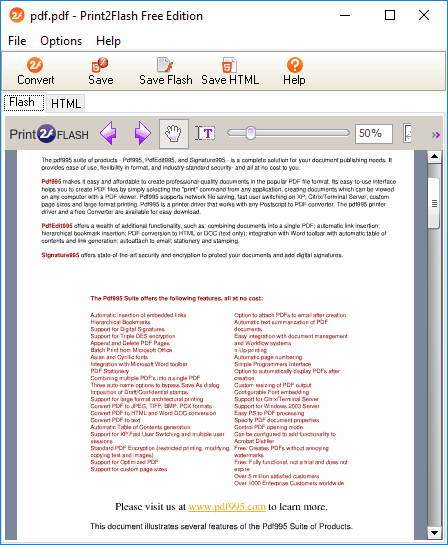
Task: Switch to the HTML tab
Action: pyautogui.click(x=66, y=103)
